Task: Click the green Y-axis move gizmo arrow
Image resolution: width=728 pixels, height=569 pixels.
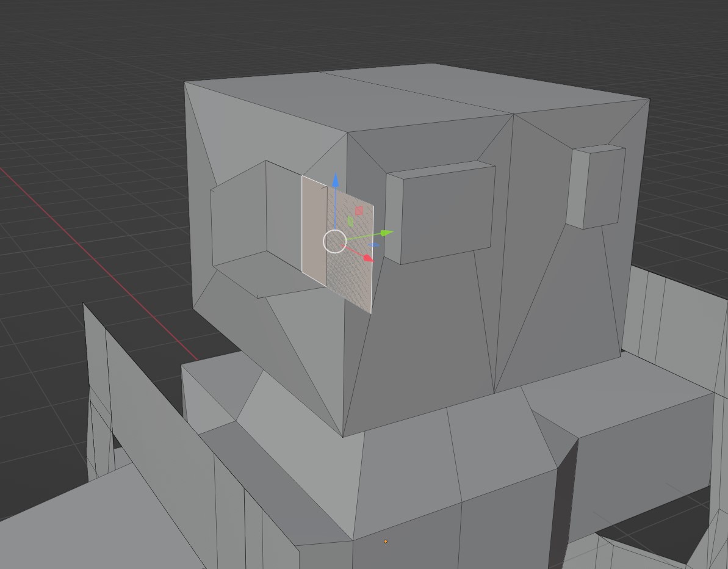Action: [386, 232]
